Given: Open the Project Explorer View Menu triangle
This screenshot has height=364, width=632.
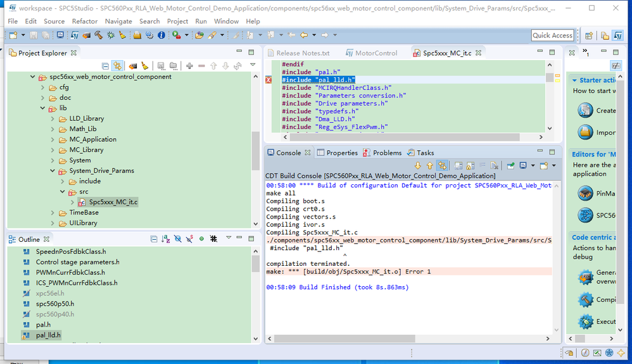Looking at the screenshot, I should [253, 65].
